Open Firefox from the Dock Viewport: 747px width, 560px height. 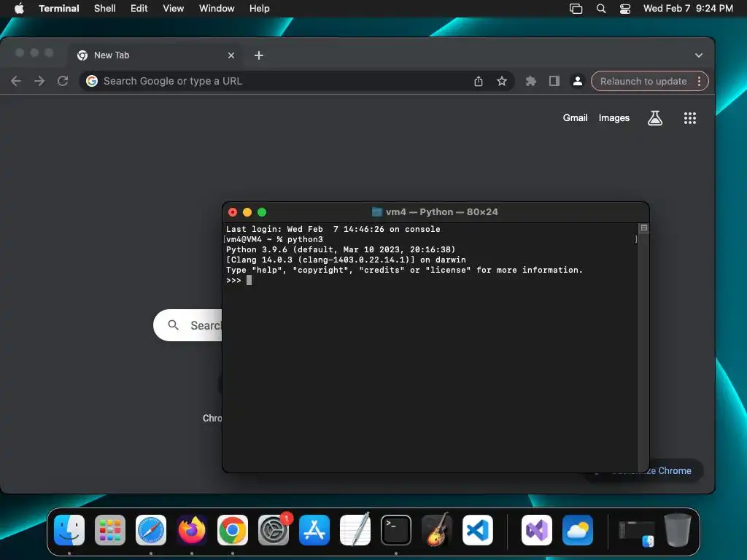pyautogui.click(x=192, y=530)
